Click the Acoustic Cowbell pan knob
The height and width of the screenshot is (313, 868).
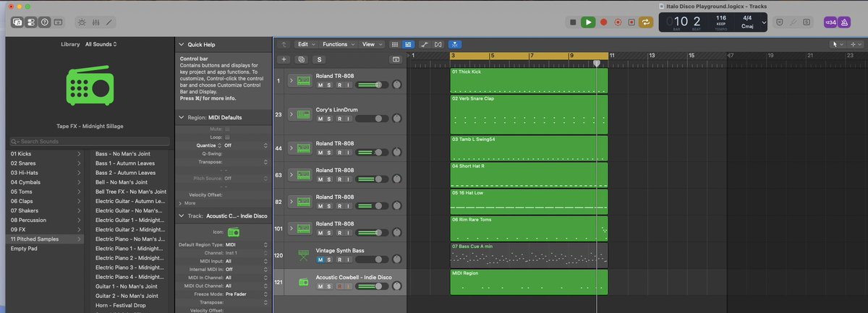396,286
